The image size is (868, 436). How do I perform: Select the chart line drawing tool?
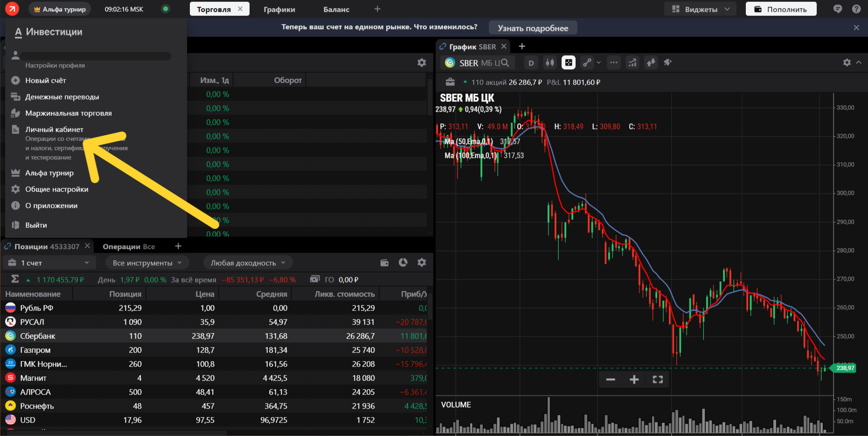click(x=587, y=63)
